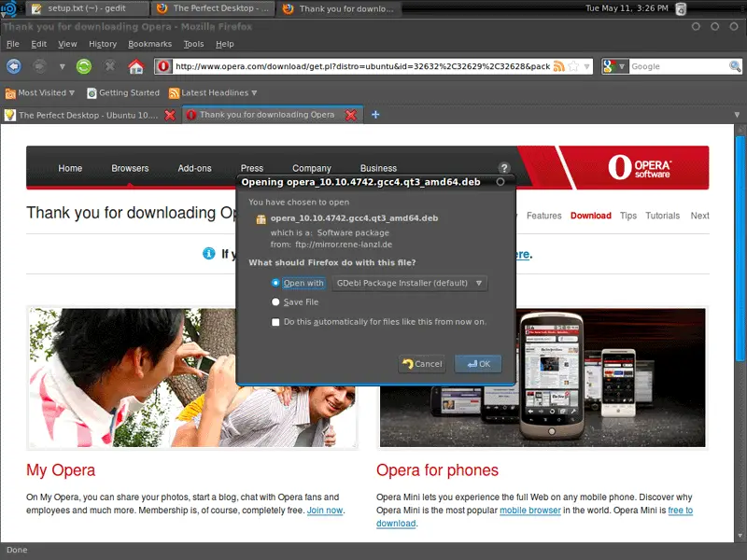Open the Help menu
This screenshot has width=747, height=560.
tap(225, 44)
